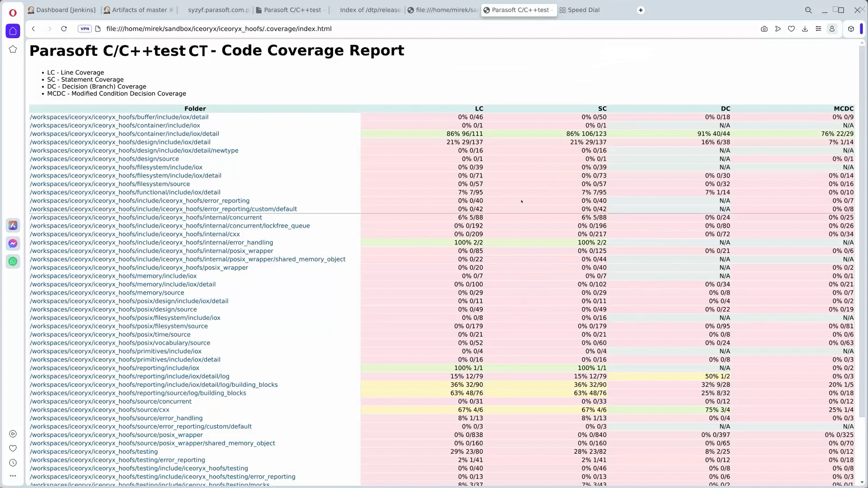
Task: Go forward to the next page
Action: coord(50,29)
